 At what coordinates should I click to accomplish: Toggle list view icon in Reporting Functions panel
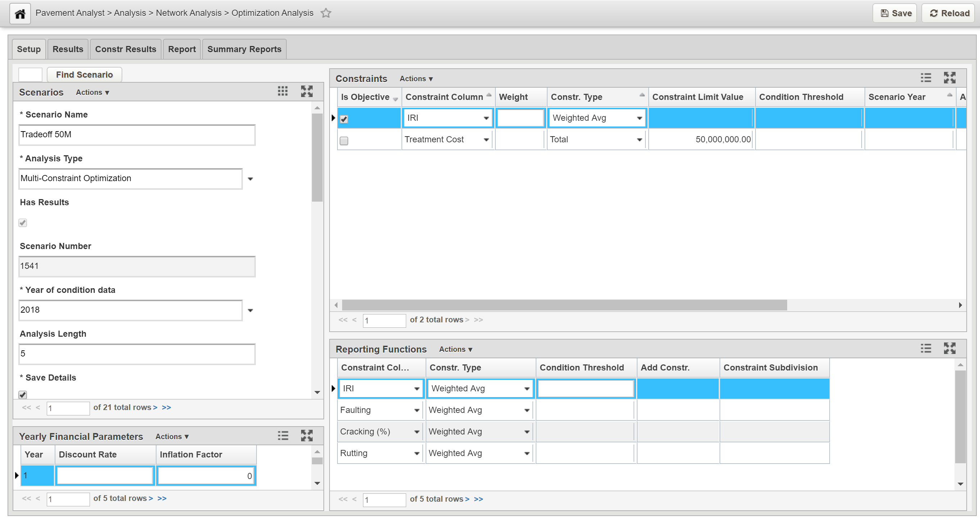tap(926, 348)
